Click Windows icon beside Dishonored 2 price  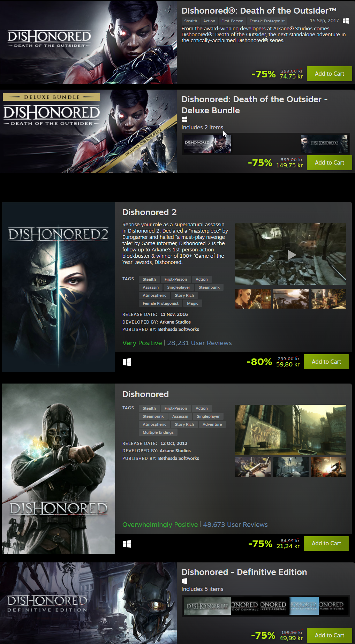click(127, 362)
